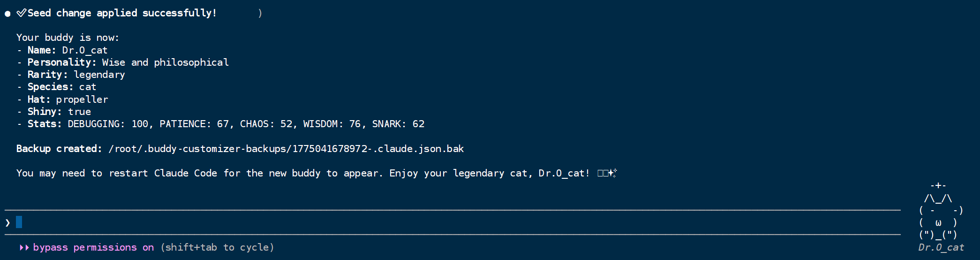This screenshot has height=260, width=980.
Task: Click the cat's paws in ASCII art
Action: pyautogui.click(x=938, y=235)
